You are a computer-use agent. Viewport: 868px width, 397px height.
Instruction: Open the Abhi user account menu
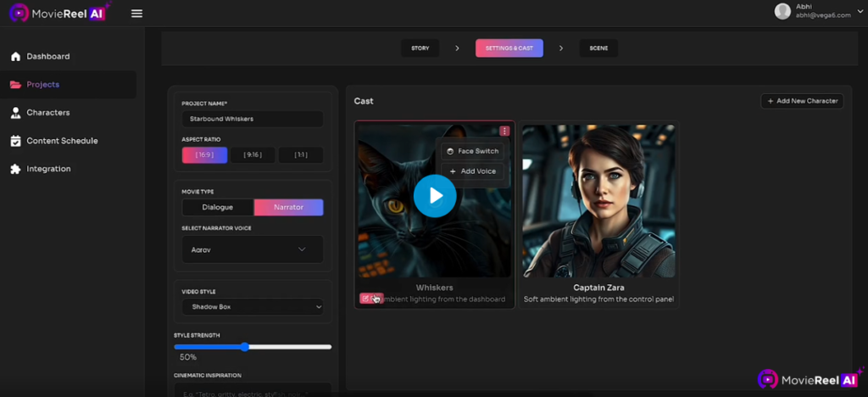click(812, 11)
